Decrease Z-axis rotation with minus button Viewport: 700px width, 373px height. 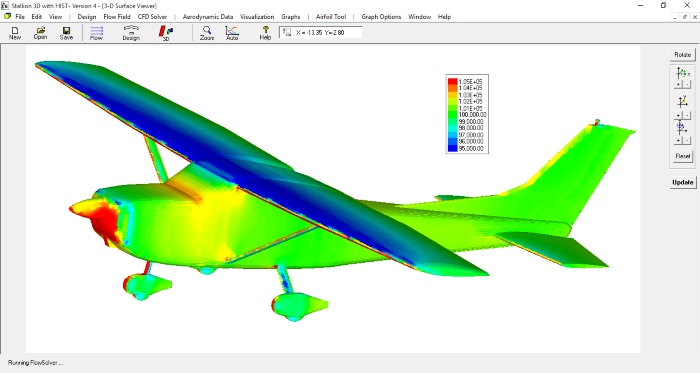pyautogui.click(x=687, y=141)
